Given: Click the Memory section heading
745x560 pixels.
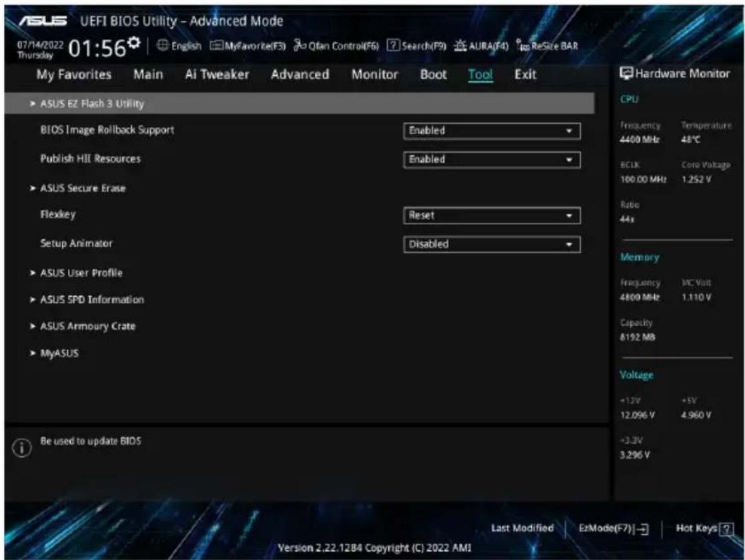Looking at the screenshot, I should 640,257.
